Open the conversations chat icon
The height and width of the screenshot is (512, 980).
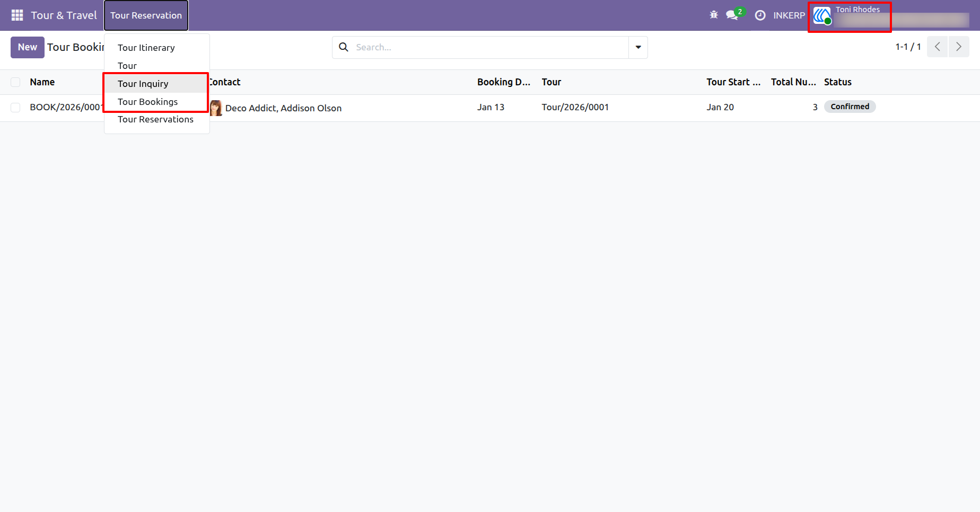tap(733, 15)
